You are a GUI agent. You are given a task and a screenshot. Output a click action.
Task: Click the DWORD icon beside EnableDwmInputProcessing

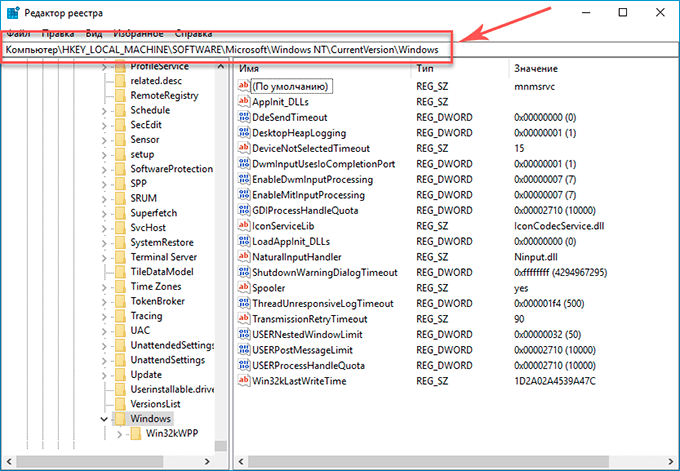pyautogui.click(x=244, y=179)
